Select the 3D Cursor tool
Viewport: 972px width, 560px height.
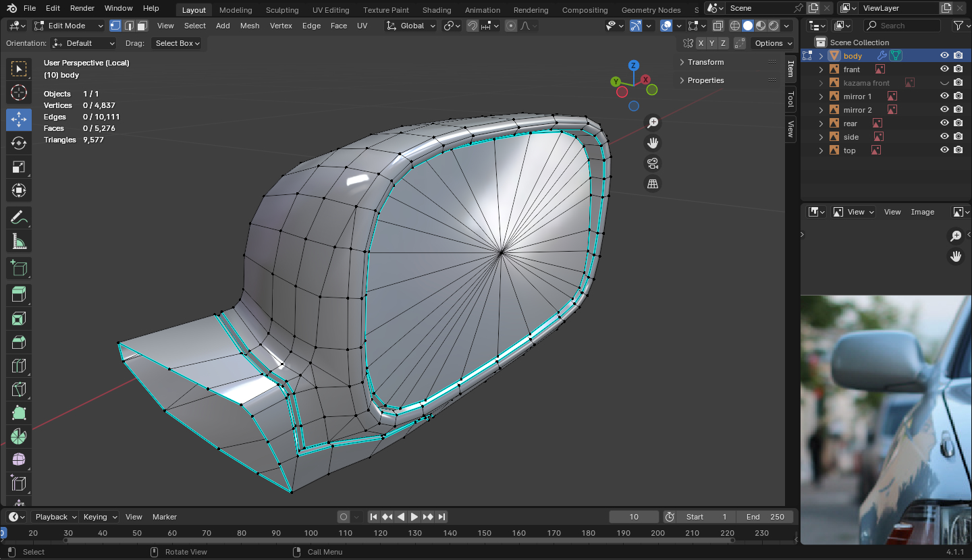19,92
